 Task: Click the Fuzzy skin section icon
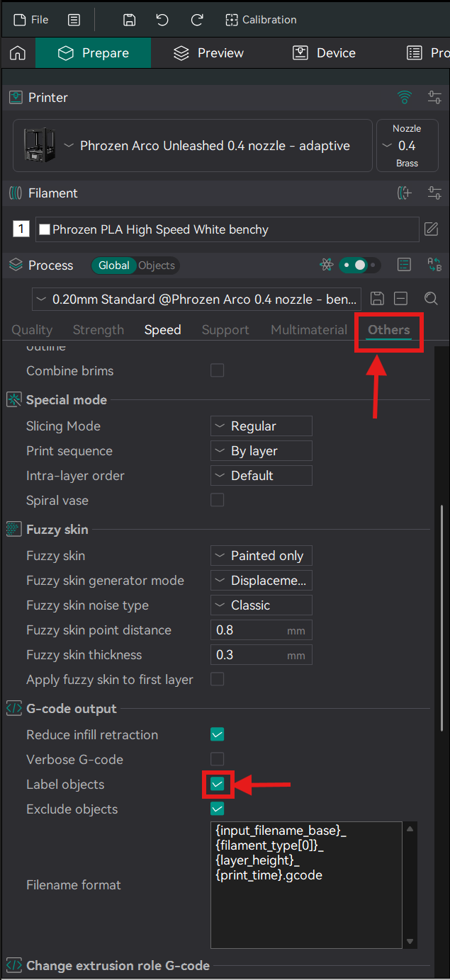click(13, 530)
